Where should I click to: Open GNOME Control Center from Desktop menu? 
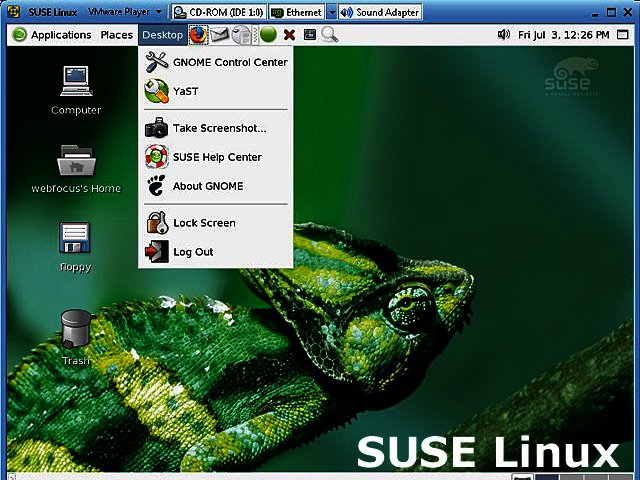[229, 62]
